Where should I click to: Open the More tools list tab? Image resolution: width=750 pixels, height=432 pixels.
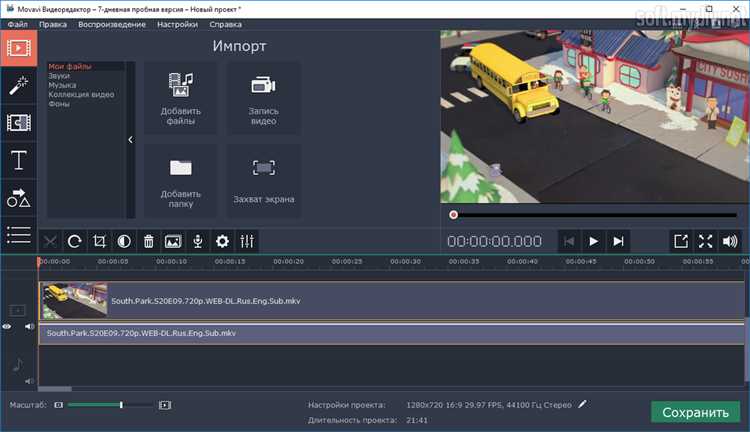(19, 235)
